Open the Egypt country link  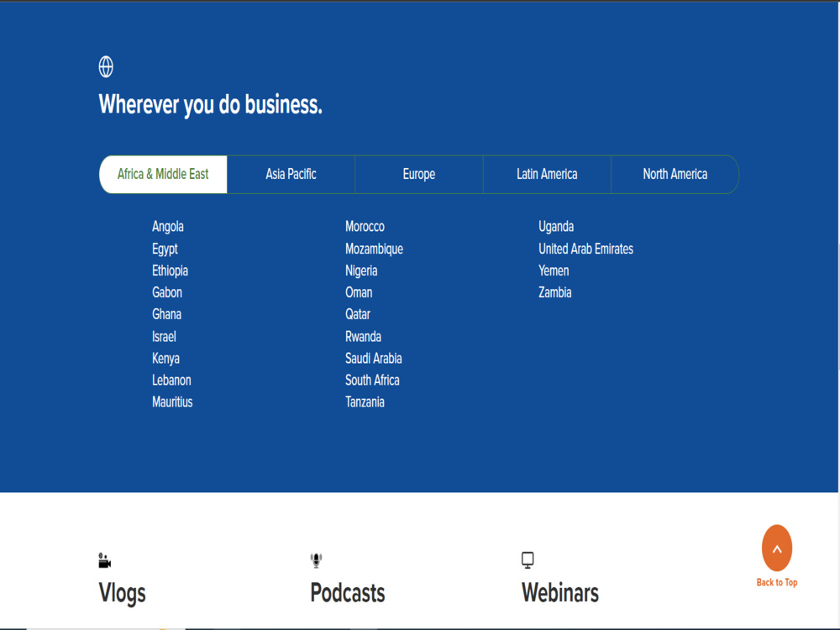pos(165,249)
